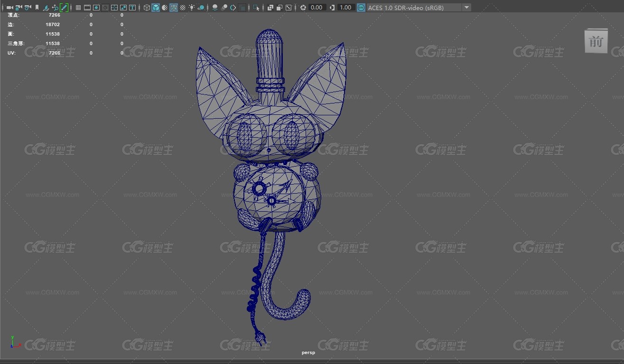The image size is (624, 364).
Task: Switch to Wireframe display mode
Action: [x=147, y=8]
